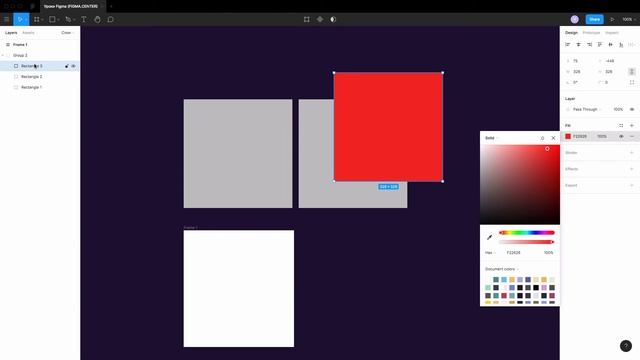Image resolution: width=640 pixels, height=360 pixels.
Task: Toggle F22626 fill visibility eye
Action: pyautogui.click(x=621, y=136)
